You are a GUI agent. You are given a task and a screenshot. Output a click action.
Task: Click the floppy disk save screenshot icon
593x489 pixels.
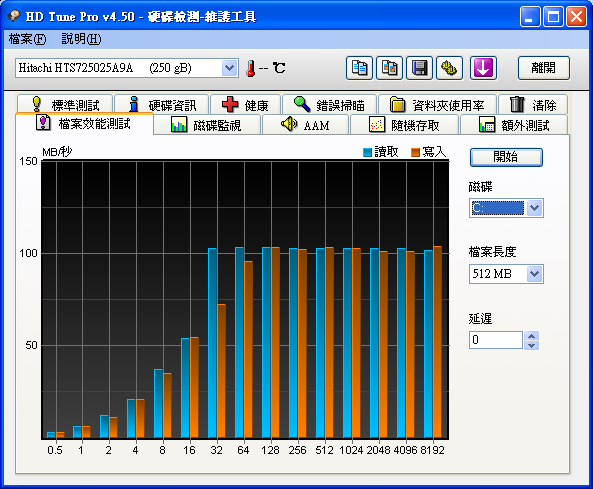point(419,68)
